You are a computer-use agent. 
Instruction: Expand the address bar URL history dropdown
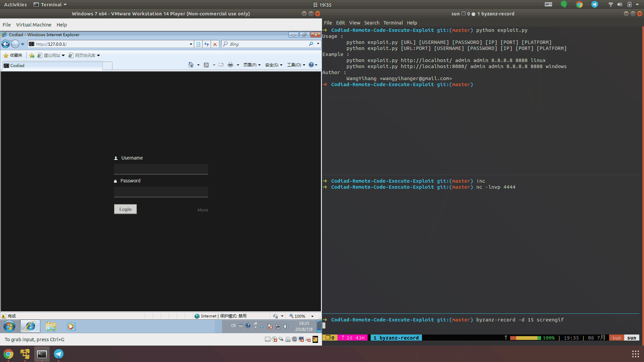(191, 44)
